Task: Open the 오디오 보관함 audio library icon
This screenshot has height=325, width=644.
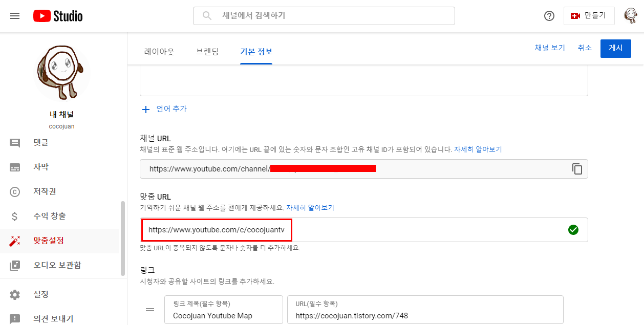Action: tap(15, 265)
